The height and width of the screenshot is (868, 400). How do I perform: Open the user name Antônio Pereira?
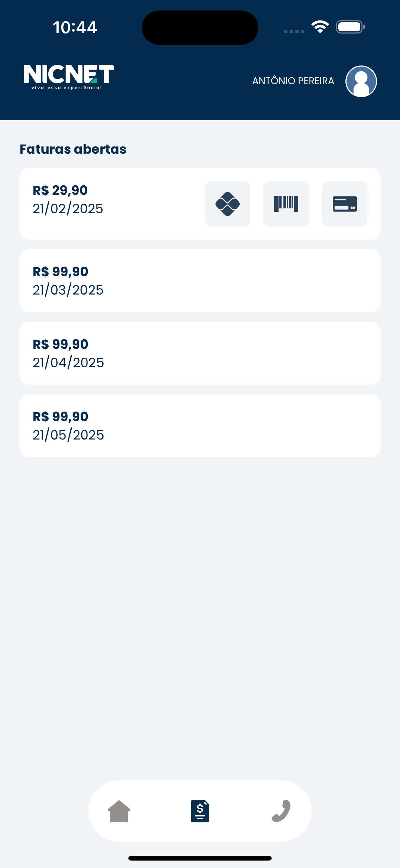tap(293, 81)
